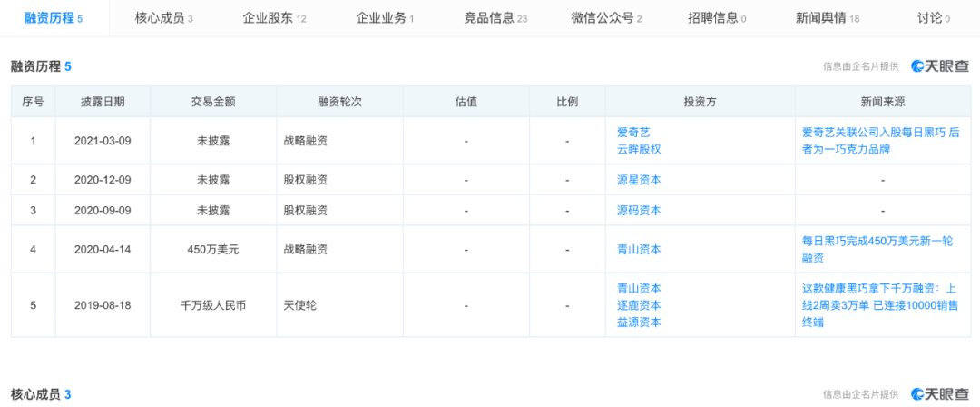Click 股权融资 in the 2020-12-09 row

click(x=306, y=180)
